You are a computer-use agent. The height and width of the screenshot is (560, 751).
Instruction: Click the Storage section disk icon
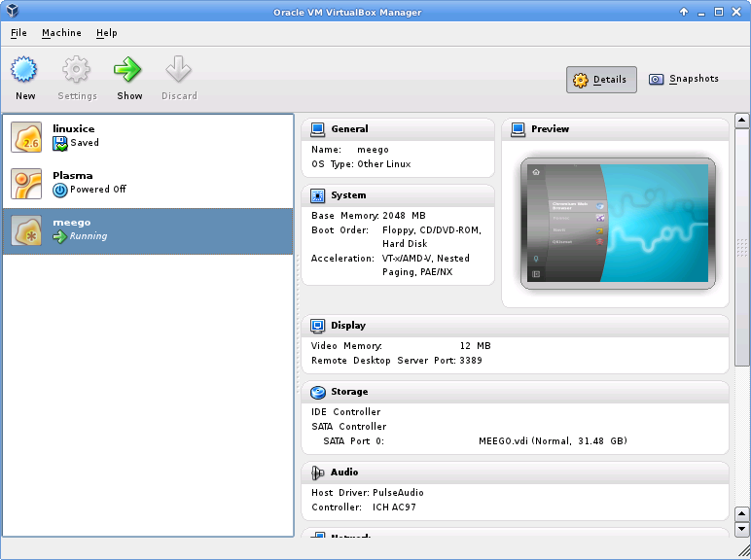coord(317,392)
